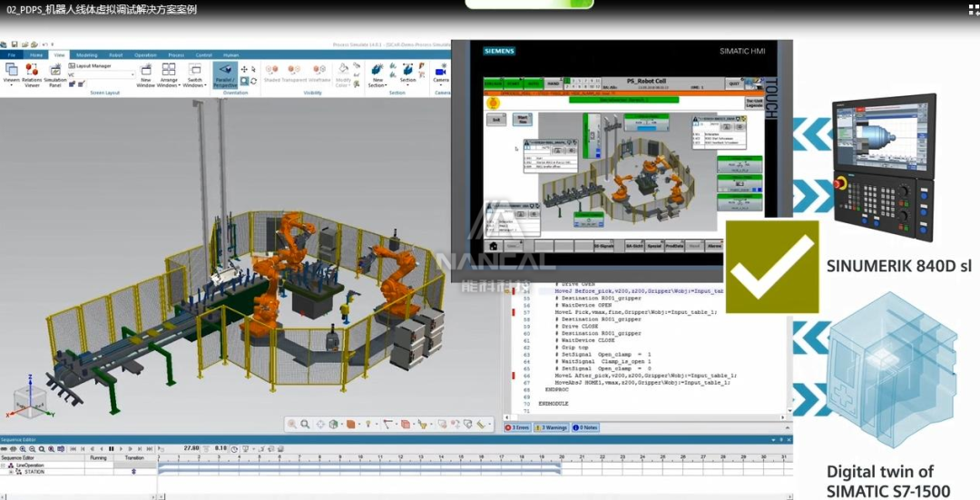Toggle Parallel / Perspective view mode
980x500 pixels.
(225, 75)
